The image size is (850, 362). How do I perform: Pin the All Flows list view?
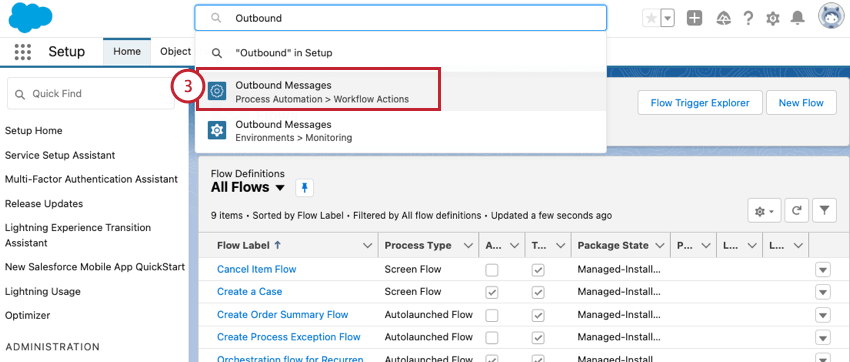(x=304, y=188)
